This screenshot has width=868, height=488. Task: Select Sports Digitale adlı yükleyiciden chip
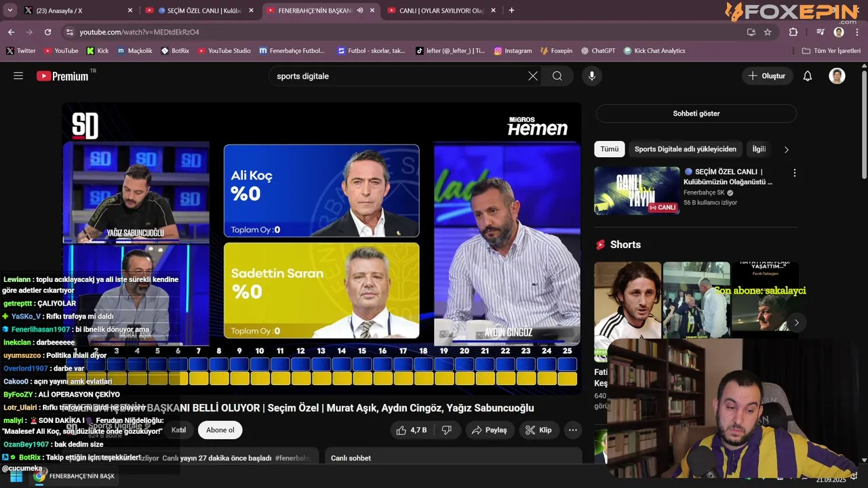coord(685,149)
